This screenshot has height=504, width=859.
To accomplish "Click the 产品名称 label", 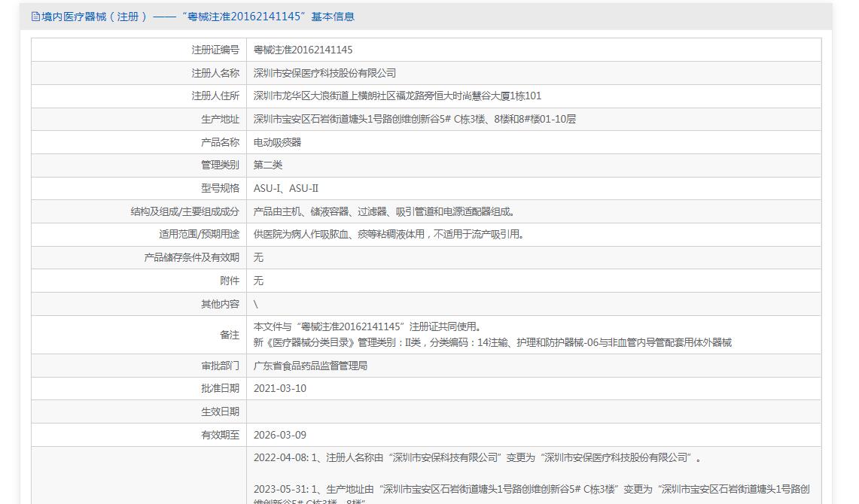I will pos(221,142).
